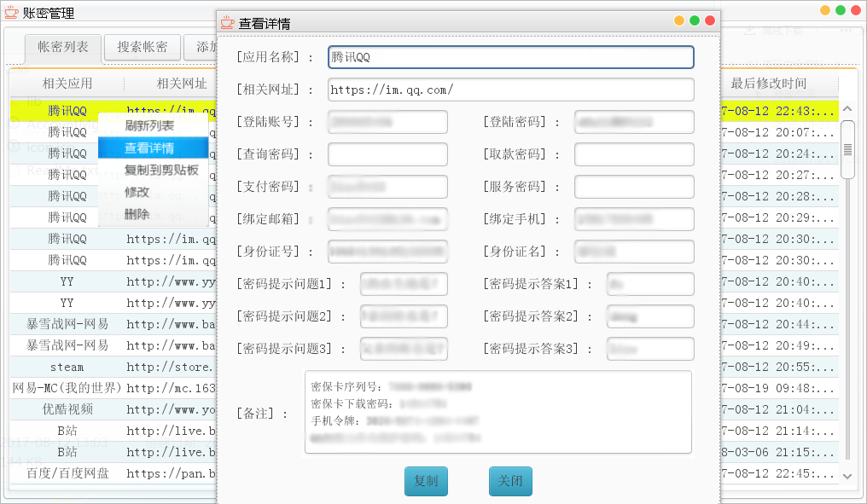The height and width of the screenshot is (504, 867).
Task: Click the 相关应用 column header
Action: [x=67, y=84]
